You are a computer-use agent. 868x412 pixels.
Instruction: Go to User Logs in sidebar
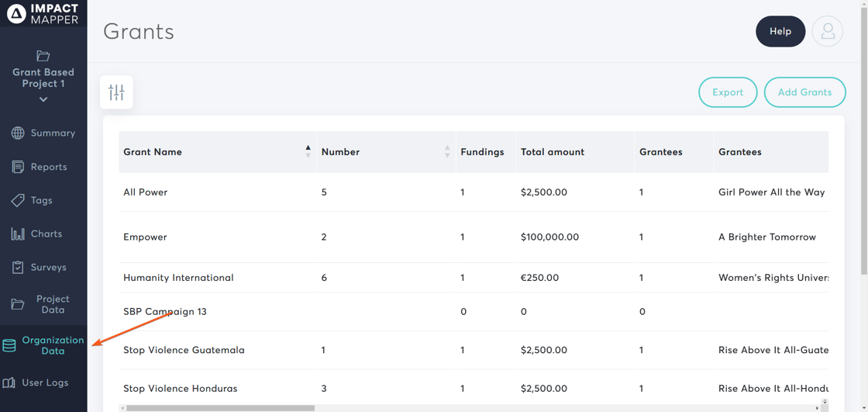tap(44, 383)
